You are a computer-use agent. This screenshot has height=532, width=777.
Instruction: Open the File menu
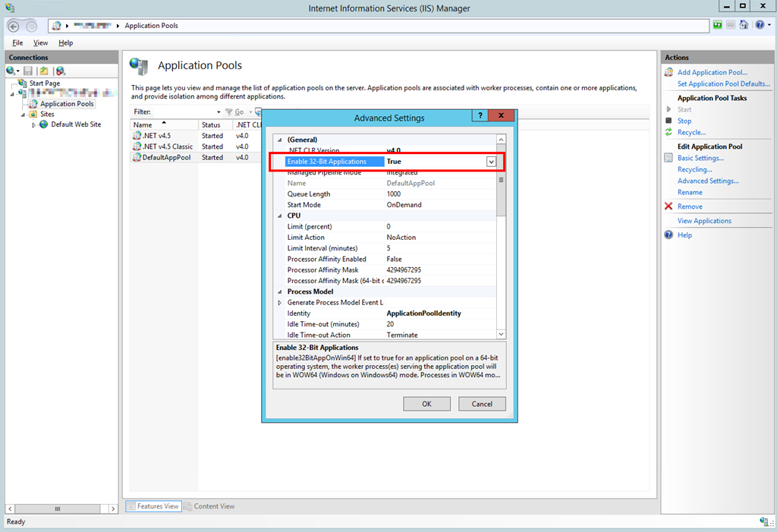tap(18, 42)
